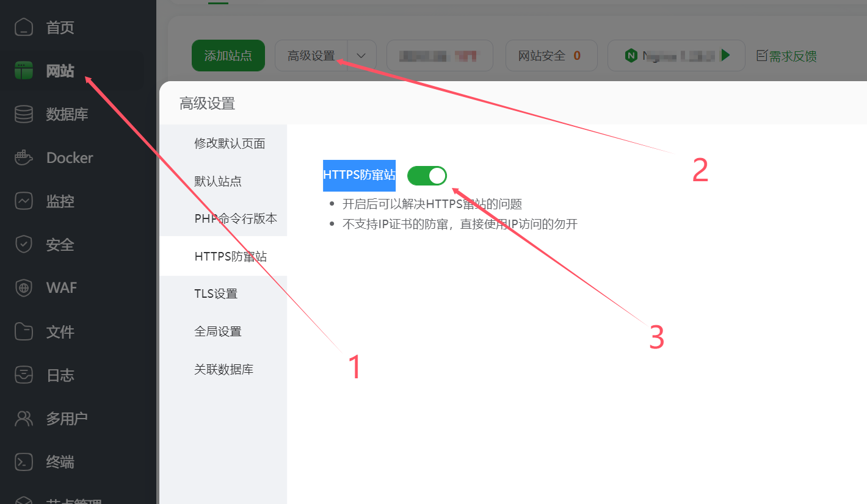The width and height of the screenshot is (867, 504).
Task: Click the Website (网站) sidebar icon
Action: (24, 71)
